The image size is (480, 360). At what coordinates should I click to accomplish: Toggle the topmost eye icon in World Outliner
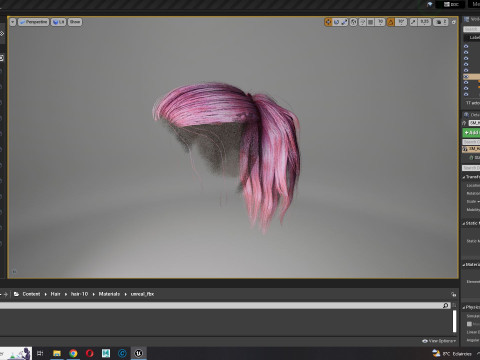click(466, 46)
